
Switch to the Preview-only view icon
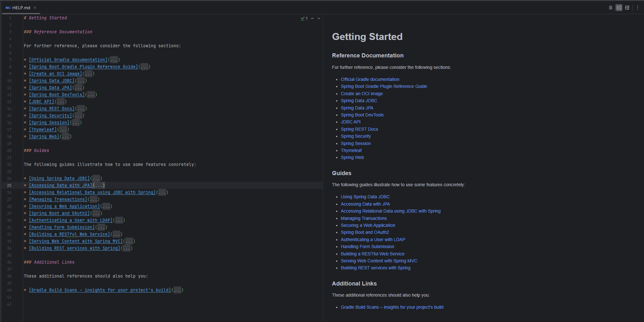click(x=627, y=8)
